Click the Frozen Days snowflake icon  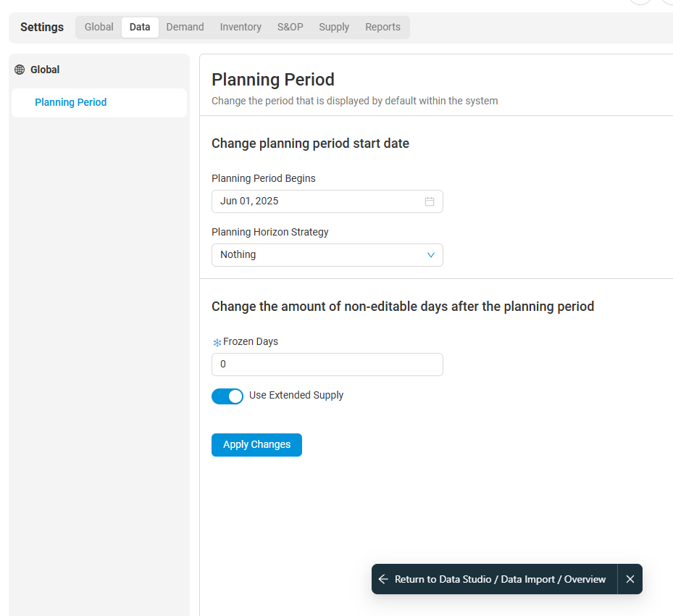pos(217,342)
